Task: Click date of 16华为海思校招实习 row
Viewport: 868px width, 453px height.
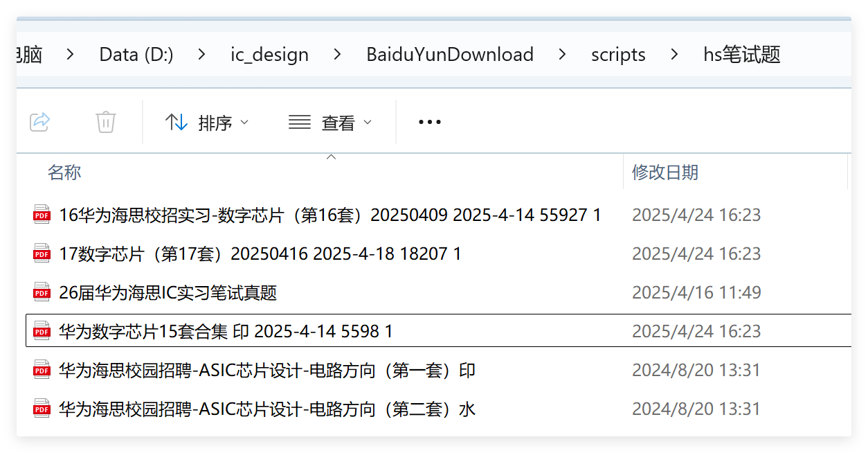Action: (696, 215)
